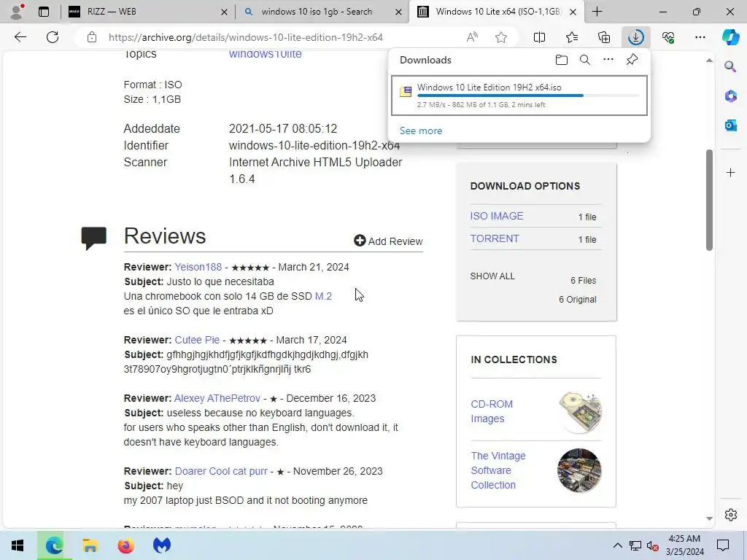Launch Firefox from the taskbar
The width and height of the screenshot is (747, 560).
click(125, 545)
